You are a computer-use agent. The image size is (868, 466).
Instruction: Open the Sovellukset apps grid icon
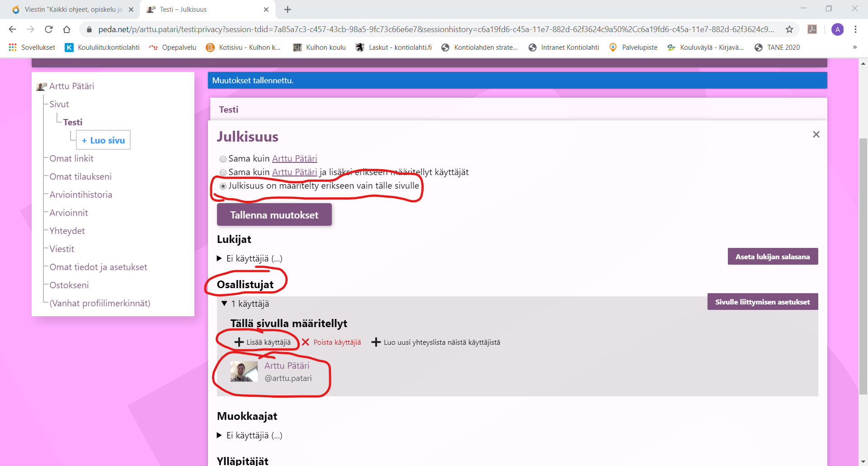point(13,48)
